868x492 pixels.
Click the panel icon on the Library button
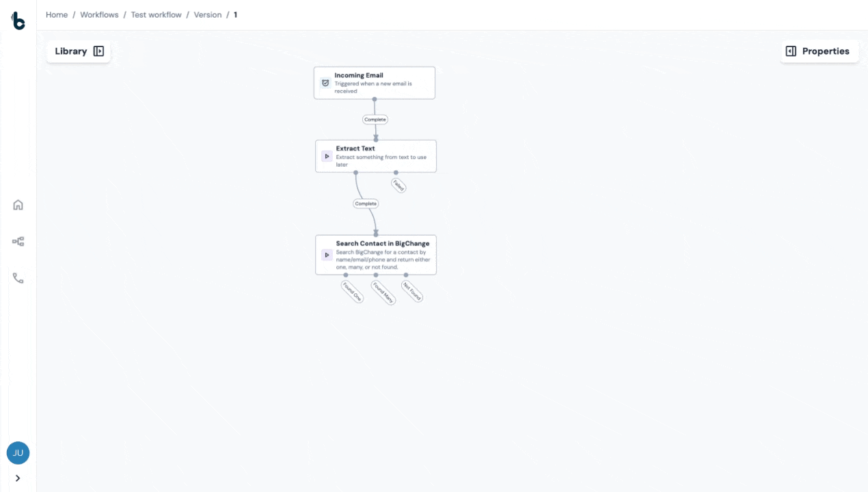coord(98,51)
